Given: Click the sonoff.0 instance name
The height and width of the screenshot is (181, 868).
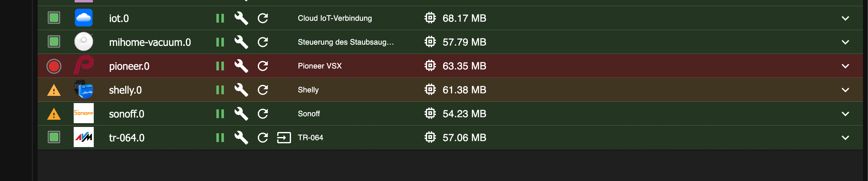Looking at the screenshot, I should pyautogui.click(x=126, y=114).
